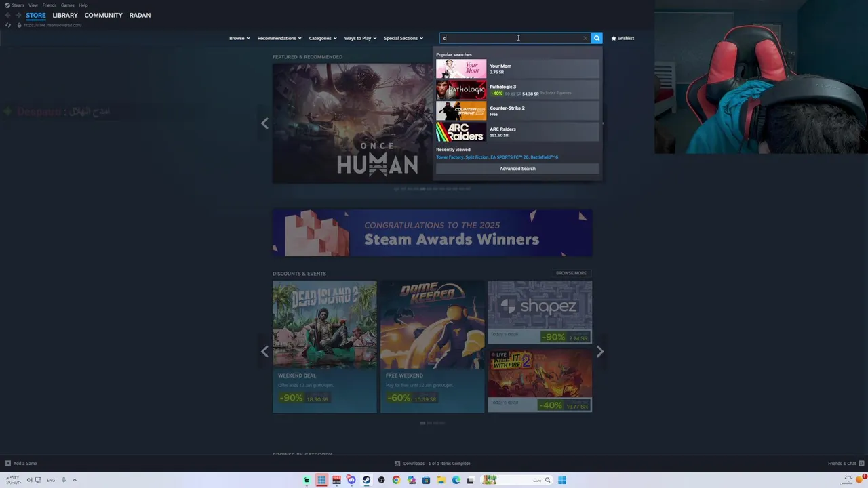Go forward with the navigation arrow
This screenshot has height=488, width=868.
[18, 15]
